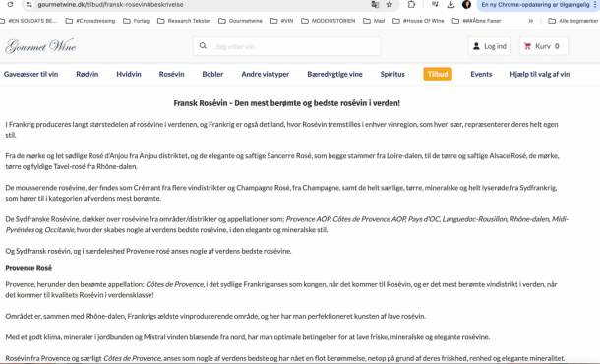Show hidden bookmarks via the chevron

[531, 21]
